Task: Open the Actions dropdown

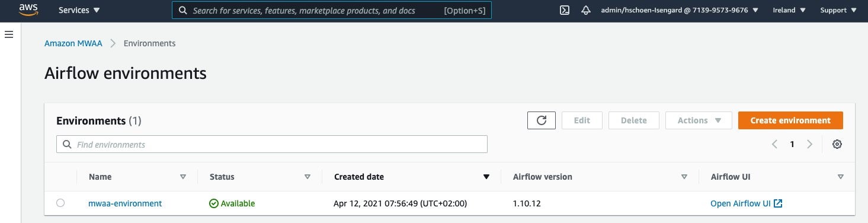Action: (x=699, y=120)
